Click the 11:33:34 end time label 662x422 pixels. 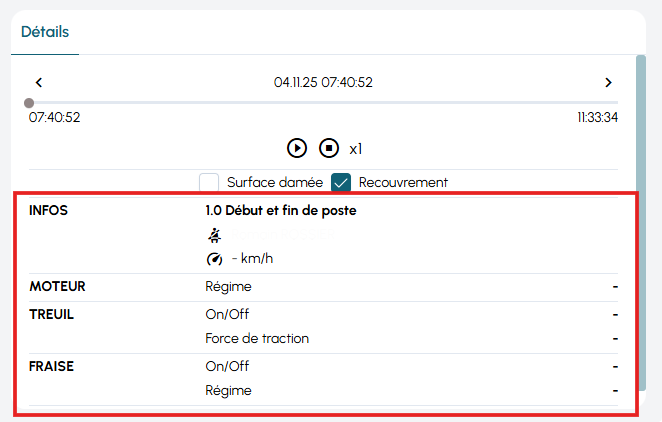[597, 118]
